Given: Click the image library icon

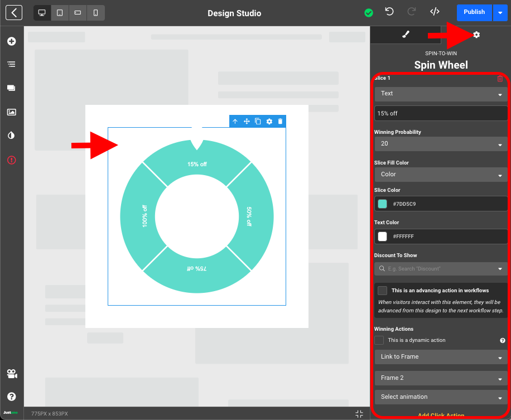Looking at the screenshot, I should pyautogui.click(x=11, y=112).
